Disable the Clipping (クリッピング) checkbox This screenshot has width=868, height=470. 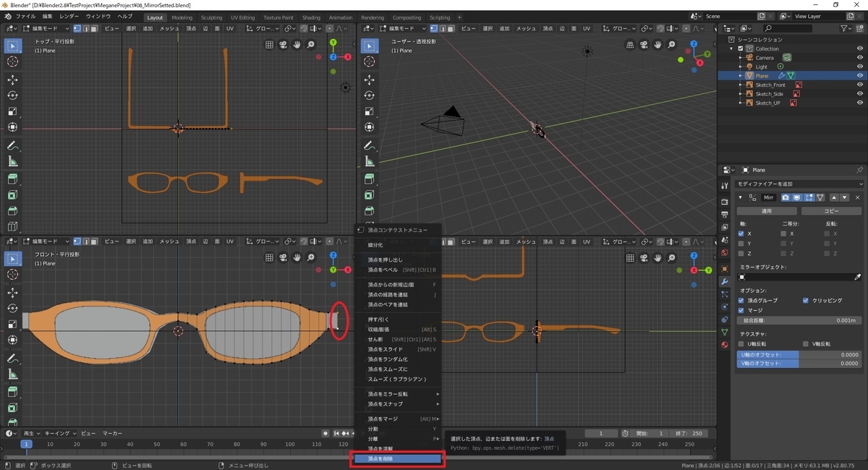click(806, 300)
